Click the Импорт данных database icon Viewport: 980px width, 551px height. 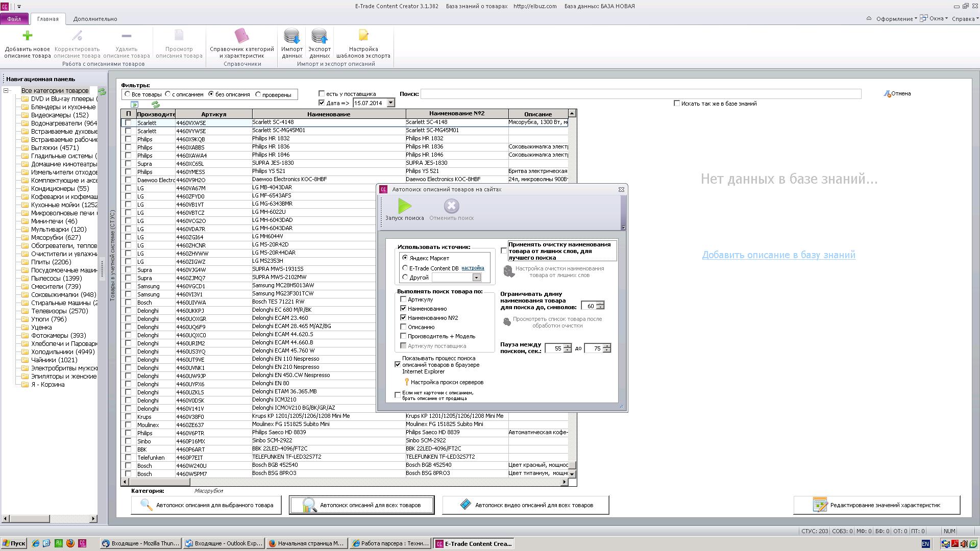coord(291,36)
